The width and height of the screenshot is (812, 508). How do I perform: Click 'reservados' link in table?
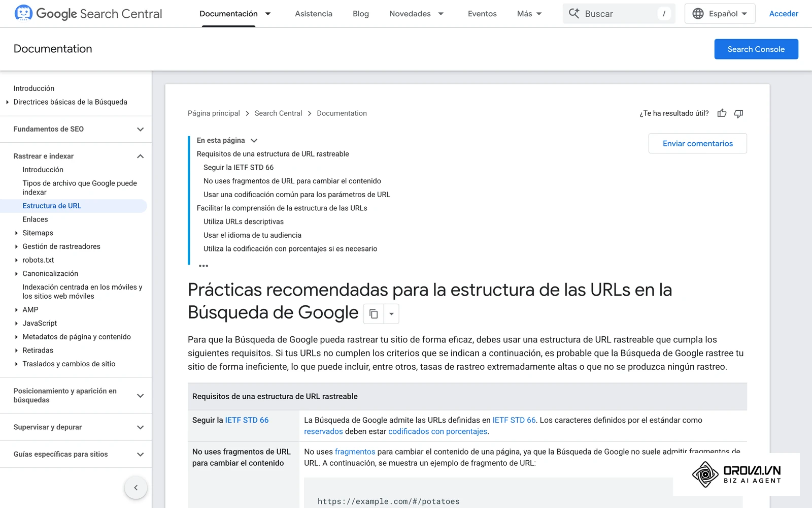[x=323, y=431]
